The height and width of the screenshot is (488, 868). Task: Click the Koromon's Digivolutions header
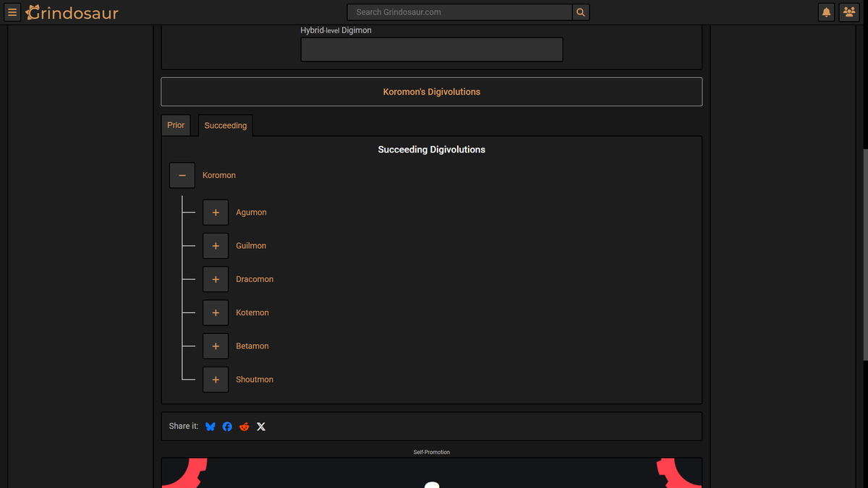pyautogui.click(x=431, y=92)
